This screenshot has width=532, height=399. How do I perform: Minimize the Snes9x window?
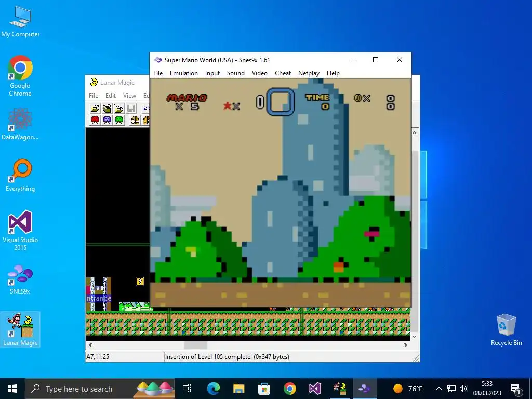(x=352, y=60)
